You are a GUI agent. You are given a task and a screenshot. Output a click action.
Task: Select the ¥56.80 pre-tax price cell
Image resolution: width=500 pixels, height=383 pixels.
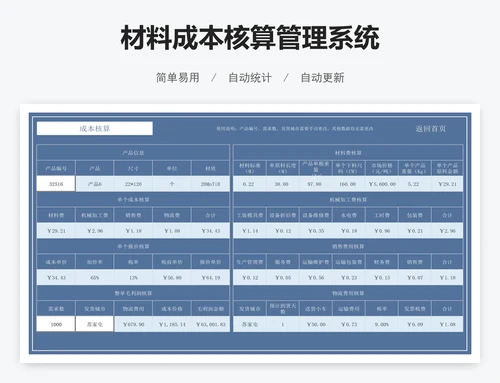(x=172, y=278)
